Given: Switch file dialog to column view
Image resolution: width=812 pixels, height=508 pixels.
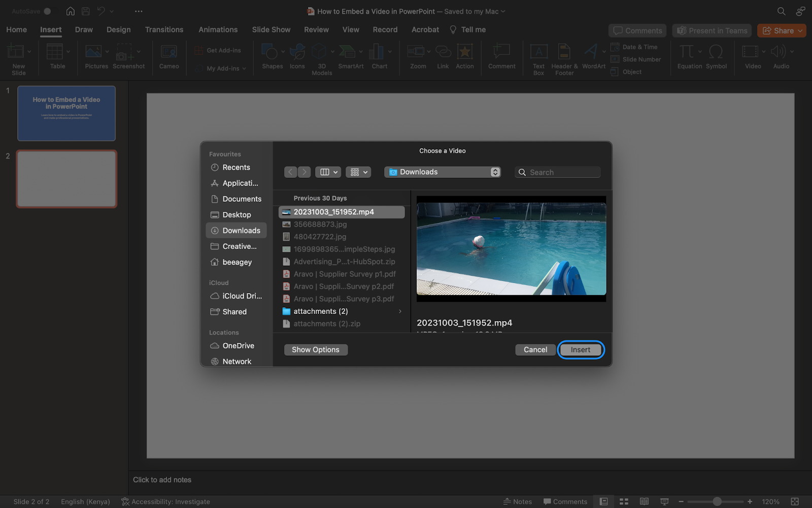Looking at the screenshot, I should pyautogui.click(x=325, y=172).
